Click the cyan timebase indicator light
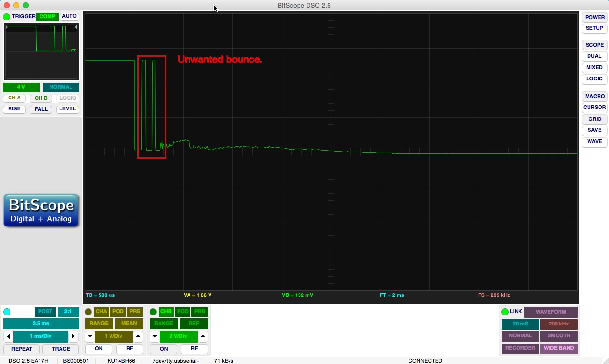The image size is (609, 364). pyautogui.click(x=7, y=312)
